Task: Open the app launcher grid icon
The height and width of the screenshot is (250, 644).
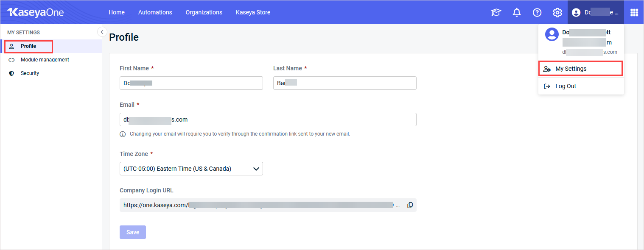Action: point(634,13)
